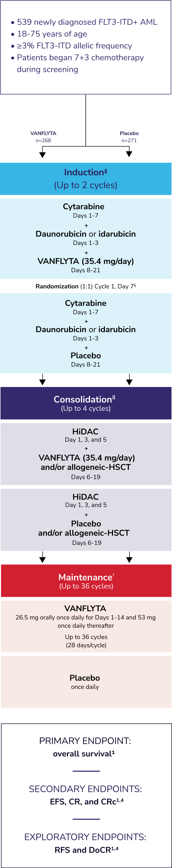
Task: Click the maintenance VANFLYTA heading
Action: click(x=85, y=608)
